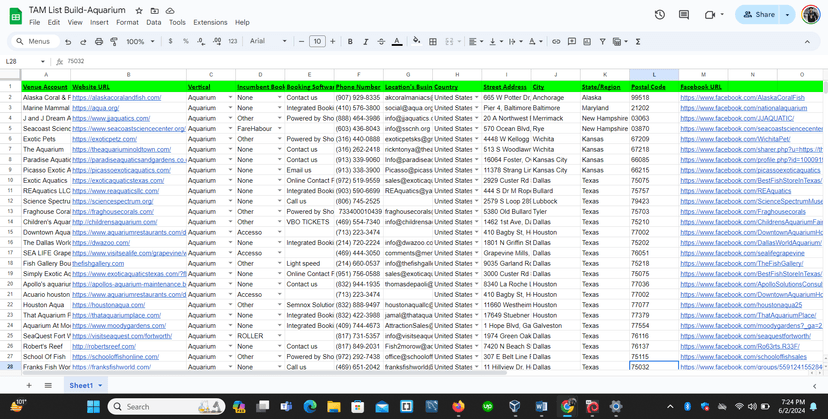Hide the menus with collapse chevron
The image size is (828, 419).
tap(807, 41)
